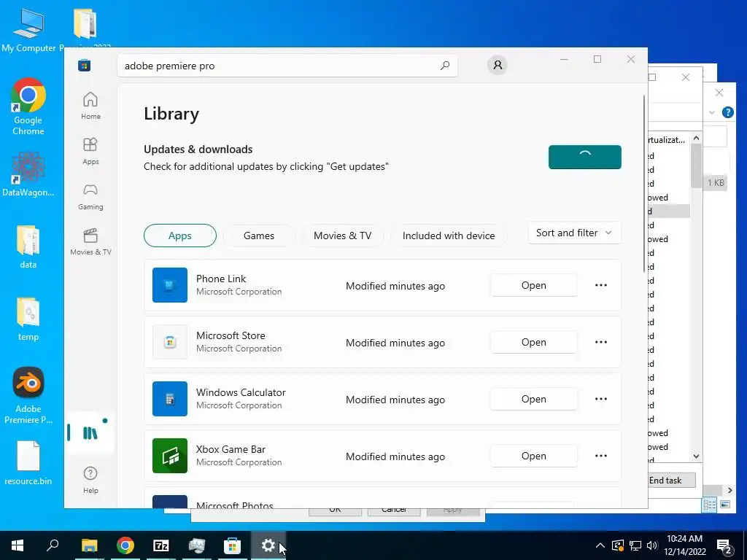The image size is (747, 560).
Task: Open more options for Phone Link
Action: [601, 285]
